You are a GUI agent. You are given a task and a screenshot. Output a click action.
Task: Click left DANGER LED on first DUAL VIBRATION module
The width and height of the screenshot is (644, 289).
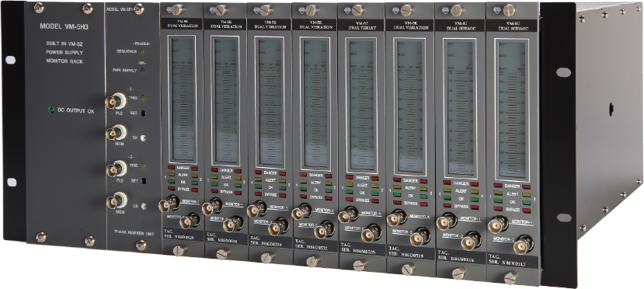pyautogui.click(x=171, y=168)
